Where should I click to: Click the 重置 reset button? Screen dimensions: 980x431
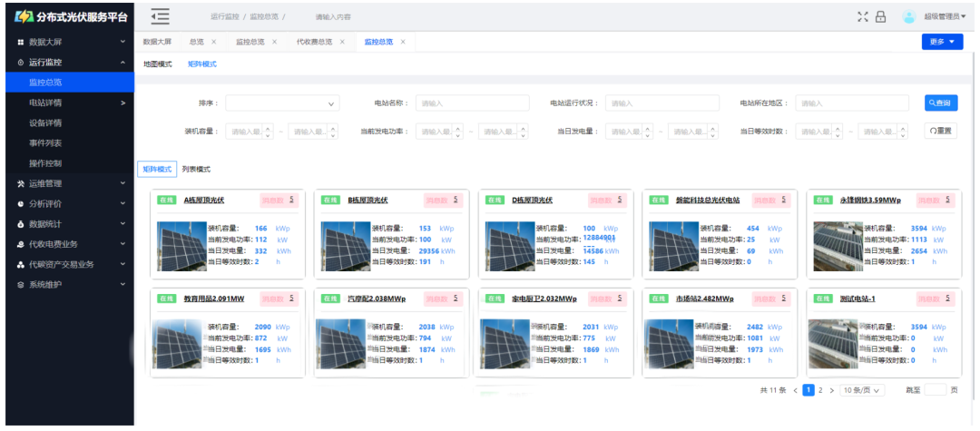tap(941, 131)
